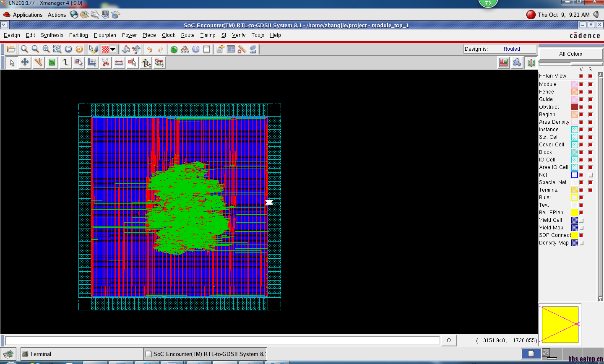604x364 pixels.
Task: Select the Edit Wire tool
Action: 65,62
